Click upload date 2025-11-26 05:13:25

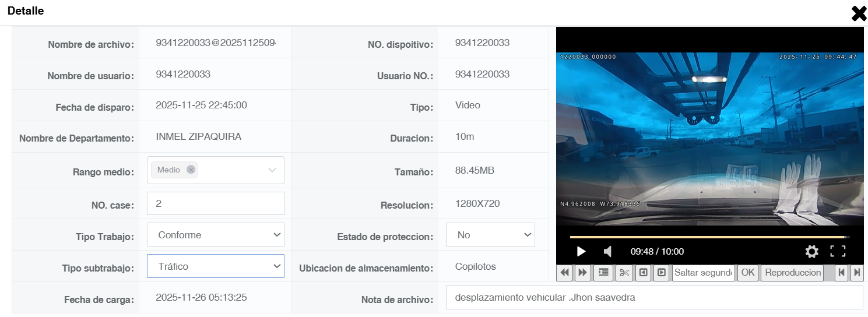click(201, 298)
